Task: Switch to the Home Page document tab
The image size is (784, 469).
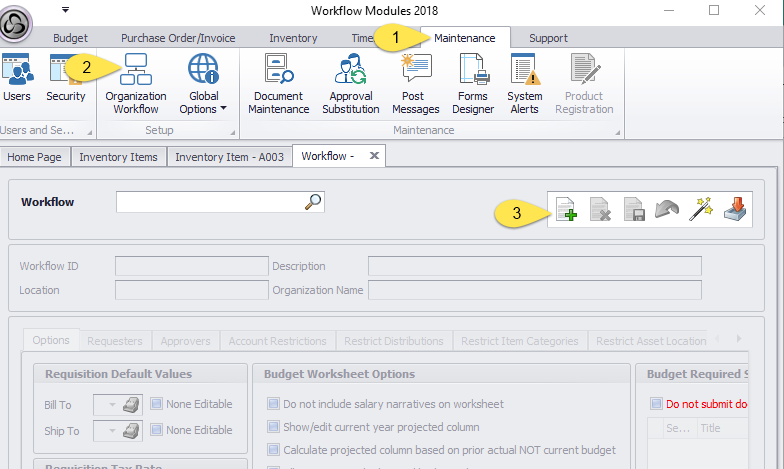Action: pos(35,157)
